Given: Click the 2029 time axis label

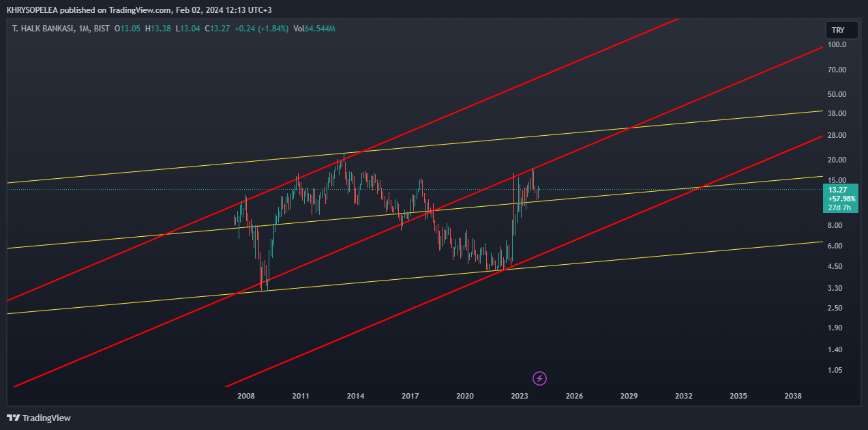Looking at the screenshot, I should [629, 396].
